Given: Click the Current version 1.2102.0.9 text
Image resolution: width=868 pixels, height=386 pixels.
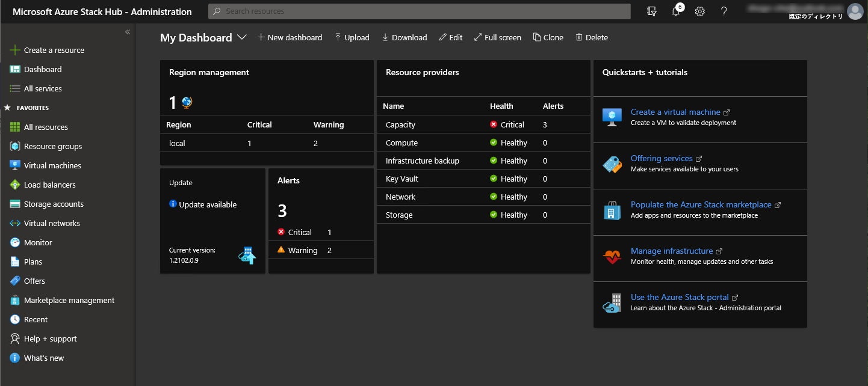Looking at the screenshot, I should pyautogui.click(x=192, y=256).
